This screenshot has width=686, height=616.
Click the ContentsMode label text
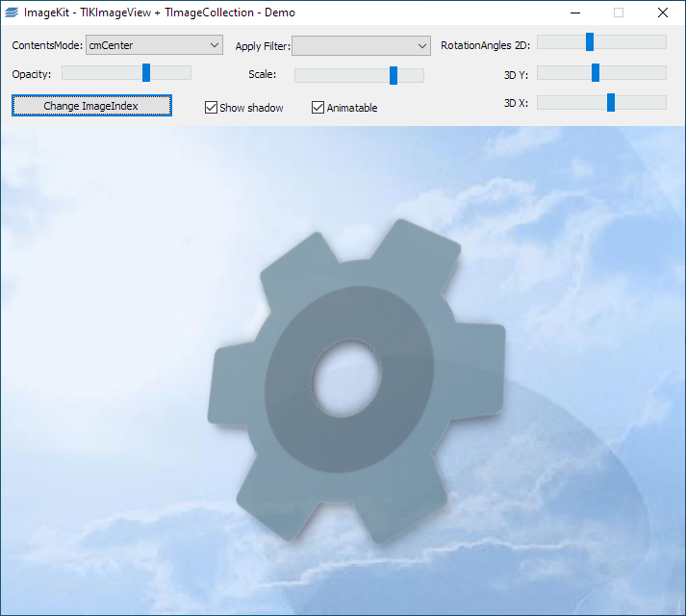tap(47, 45)
